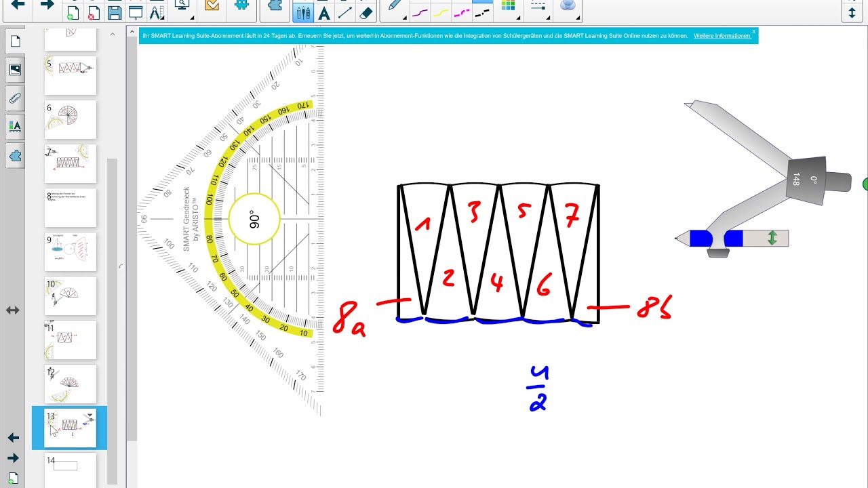Move toolbar with vertical arrows button
This screenshot has height=488, width=868.
point(852,12)
